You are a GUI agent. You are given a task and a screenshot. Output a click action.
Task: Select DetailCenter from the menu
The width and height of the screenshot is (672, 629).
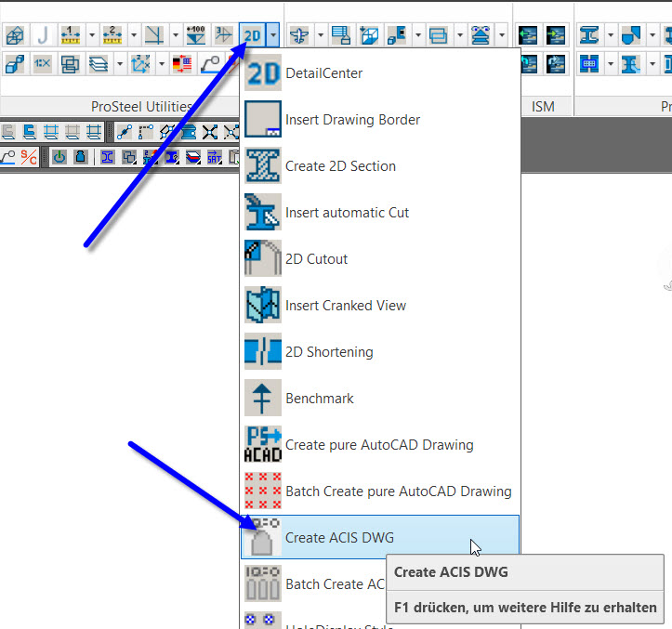coord(380,72)
